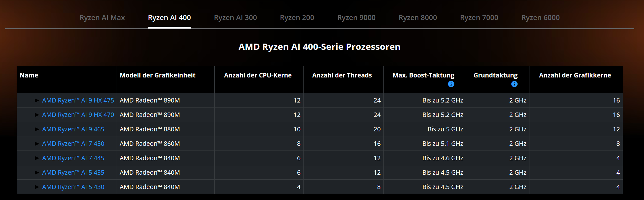Open the AMD Ryzen AI 7 450 link
This screenshot has width=644, height=200.
coord(73,144)
